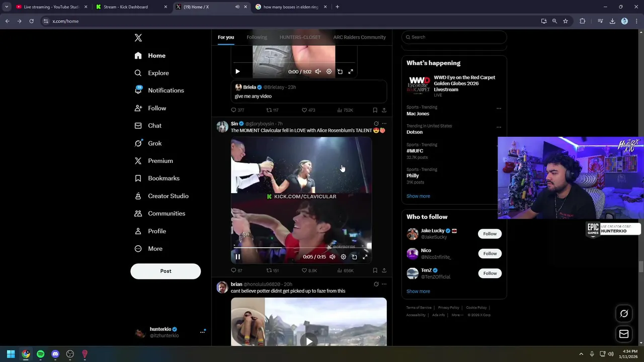644x362 pixels.
Task: Reply to the Briela quote post
Action: (x=237, y=110)
